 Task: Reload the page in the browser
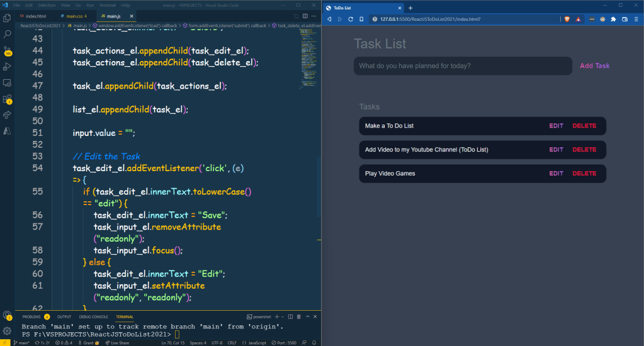coord(351,19)
